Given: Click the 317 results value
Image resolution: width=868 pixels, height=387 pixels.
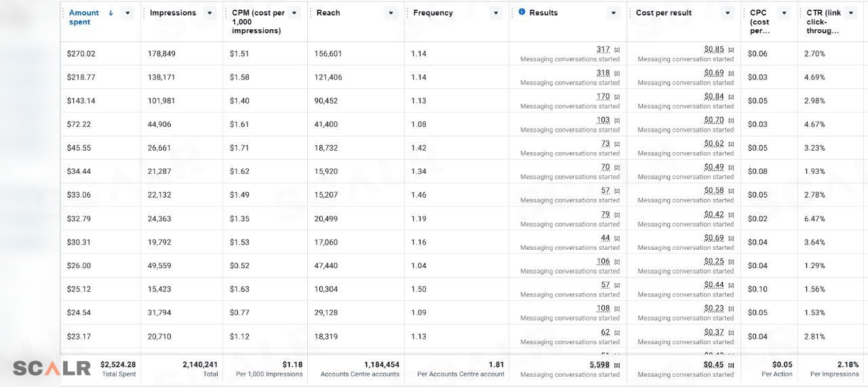Looking at the screenshot, I should tap(603, 50).
